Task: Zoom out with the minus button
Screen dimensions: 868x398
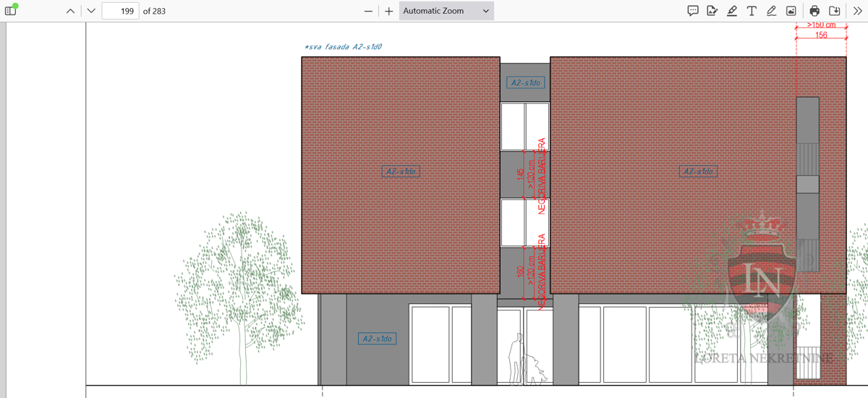Action: pyautogui.click(x=369, y=11)
